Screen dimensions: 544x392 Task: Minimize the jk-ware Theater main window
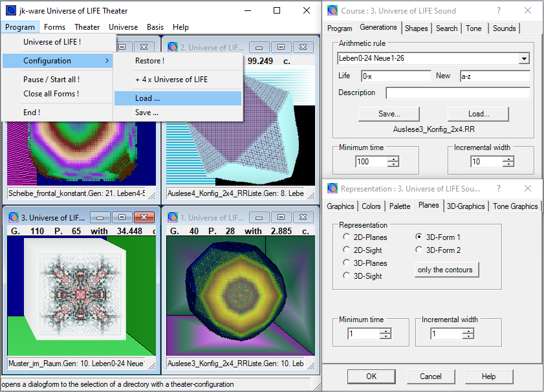point(248,11)
